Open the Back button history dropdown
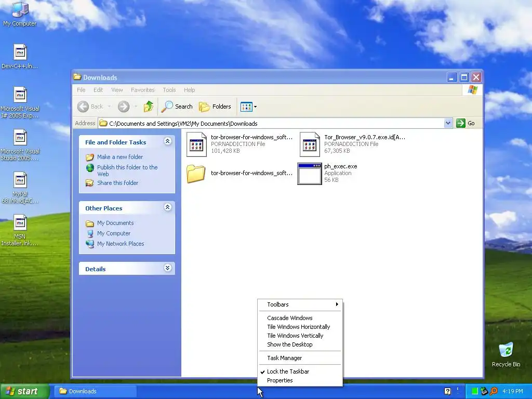The image size is (532, 399). pos(109,107)
